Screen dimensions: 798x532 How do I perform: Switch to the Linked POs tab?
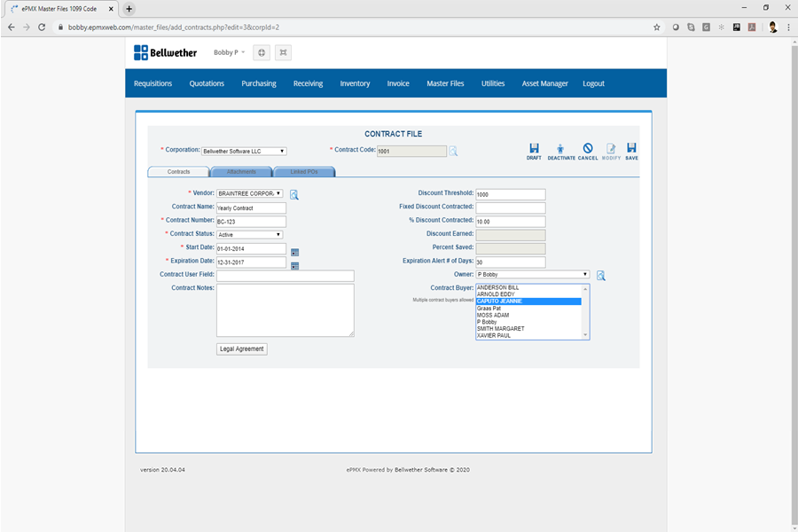305,172
